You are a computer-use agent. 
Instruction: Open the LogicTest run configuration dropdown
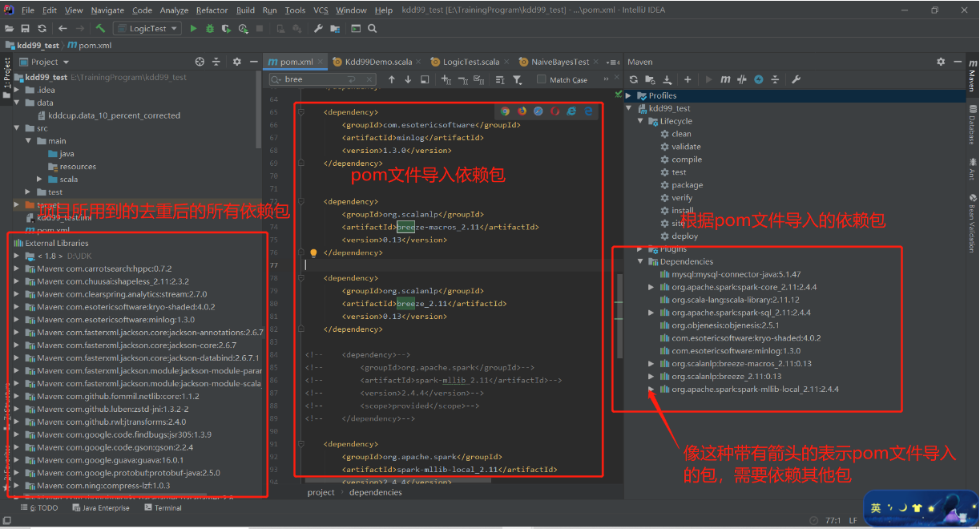pos(148,28)
